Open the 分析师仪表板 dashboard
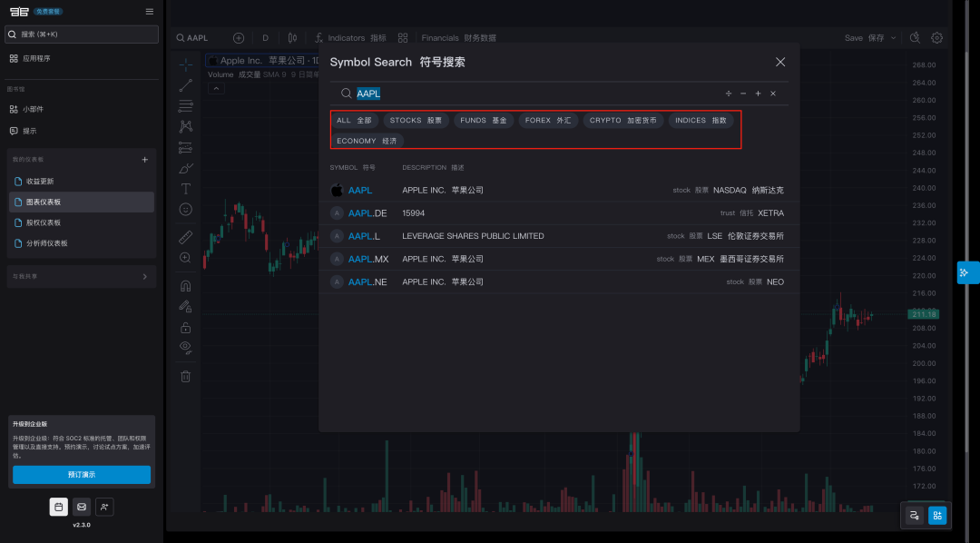Screen dimensions: 980x543 coord(82,243)
